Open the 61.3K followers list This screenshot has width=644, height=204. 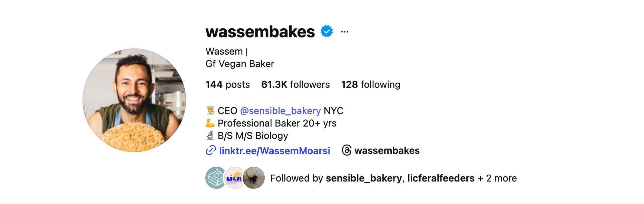(295, 85)
